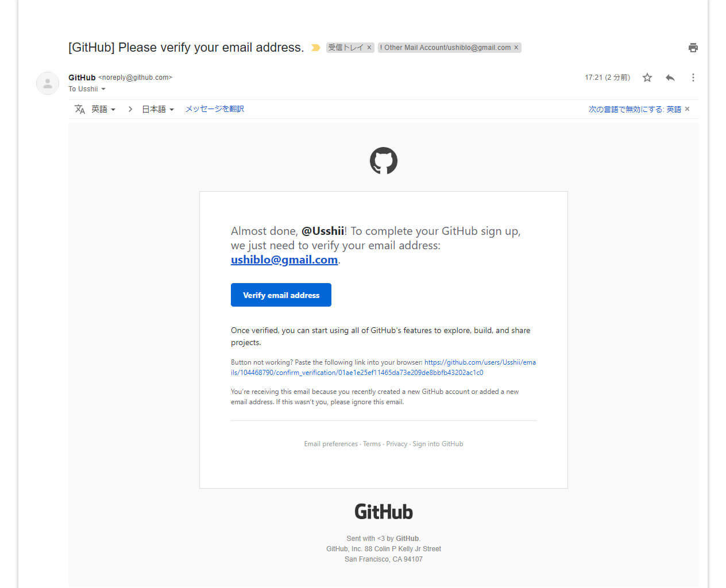Screen dimensions: 726x588
Task: Open the three-dot more options menu
Action: (693, 78)
